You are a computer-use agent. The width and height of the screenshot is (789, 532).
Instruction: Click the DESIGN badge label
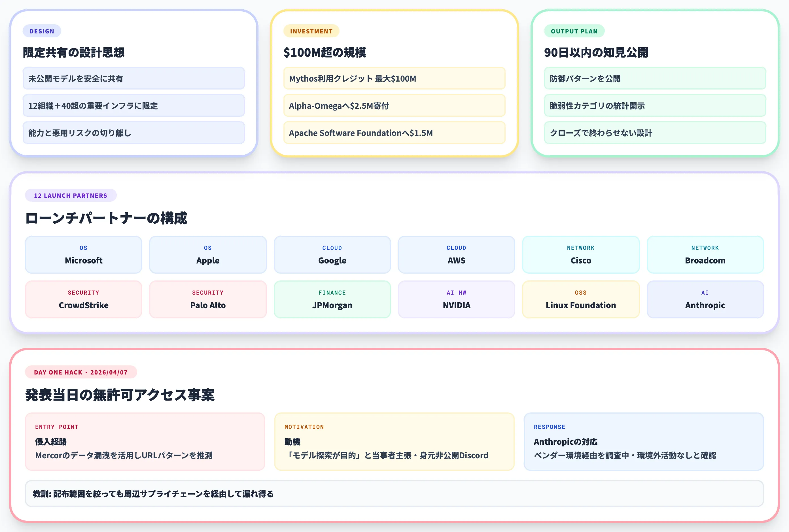click(42, 31)
